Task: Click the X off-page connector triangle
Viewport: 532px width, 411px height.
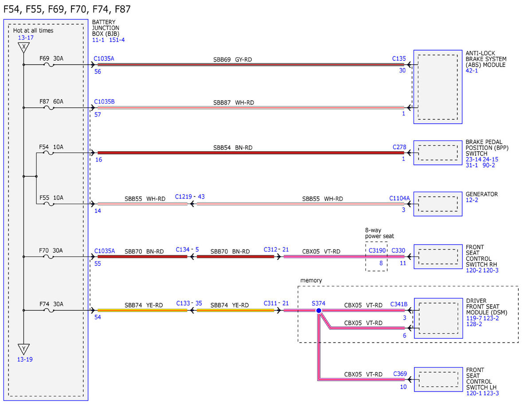Action: pyautogui.click(x=23, y=47)
